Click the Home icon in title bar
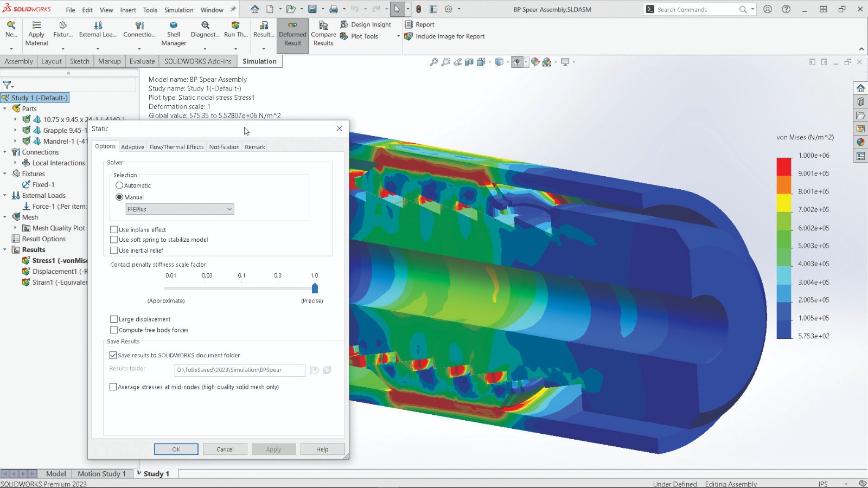 point(254,9)
